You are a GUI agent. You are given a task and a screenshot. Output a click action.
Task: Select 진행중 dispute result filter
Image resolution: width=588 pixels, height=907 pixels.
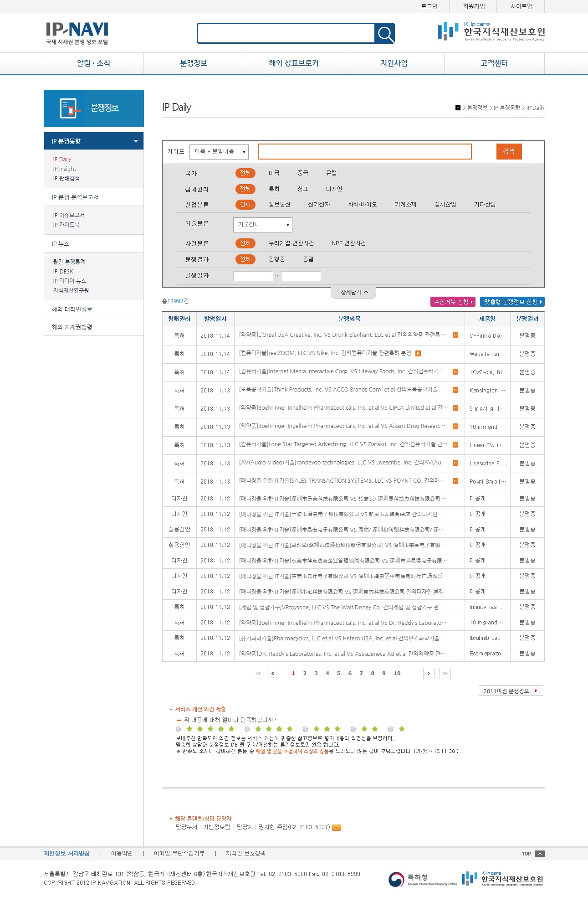[x=276, y=259]
